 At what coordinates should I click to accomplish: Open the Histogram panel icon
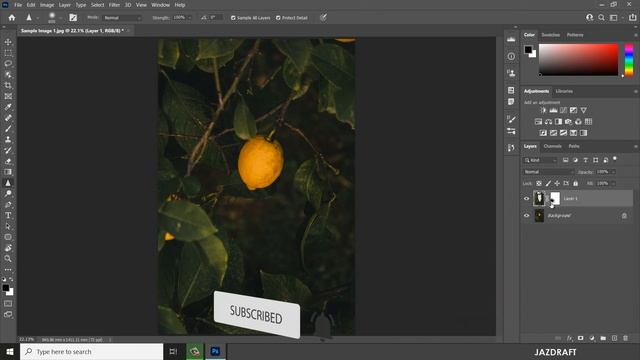click(x=511, y=40)
